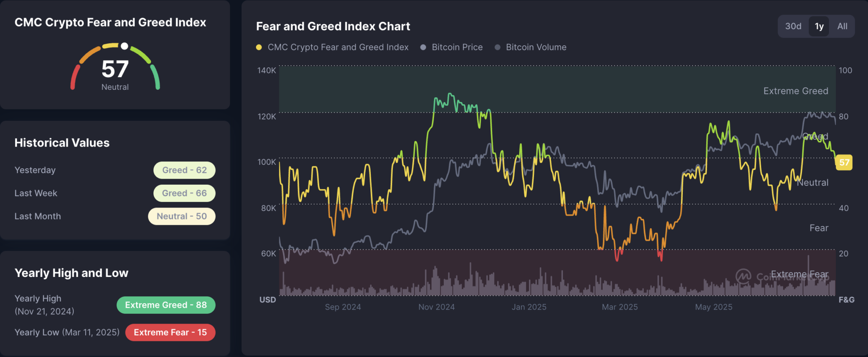Click the Last Week row label
The image size is (868, 357).
click(36, 193)
